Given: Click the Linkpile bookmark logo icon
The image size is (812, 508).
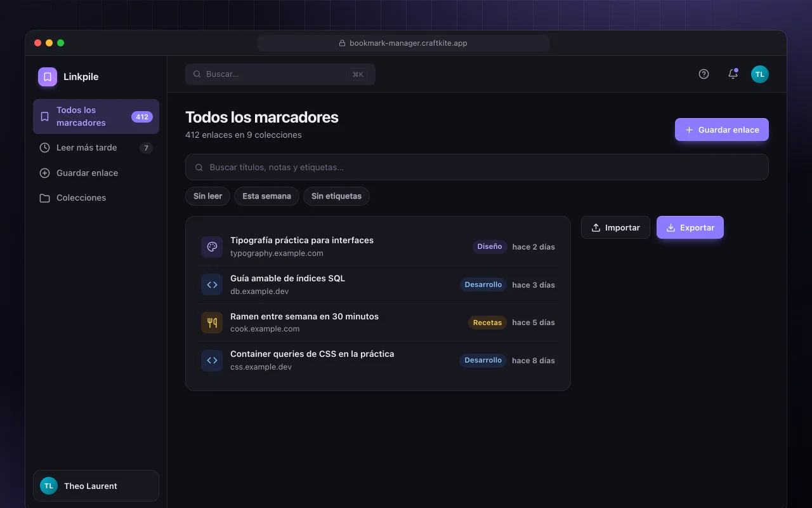Looking at the screenshot, I should tap(48, 77).
